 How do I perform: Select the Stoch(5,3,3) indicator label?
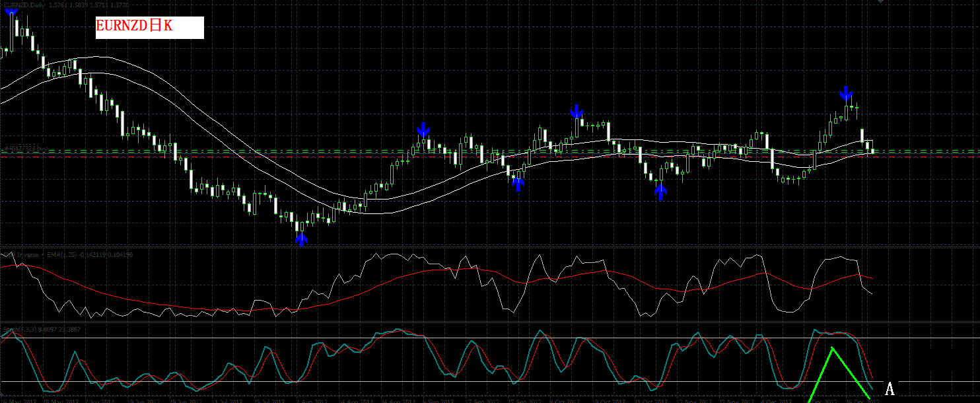42,328
